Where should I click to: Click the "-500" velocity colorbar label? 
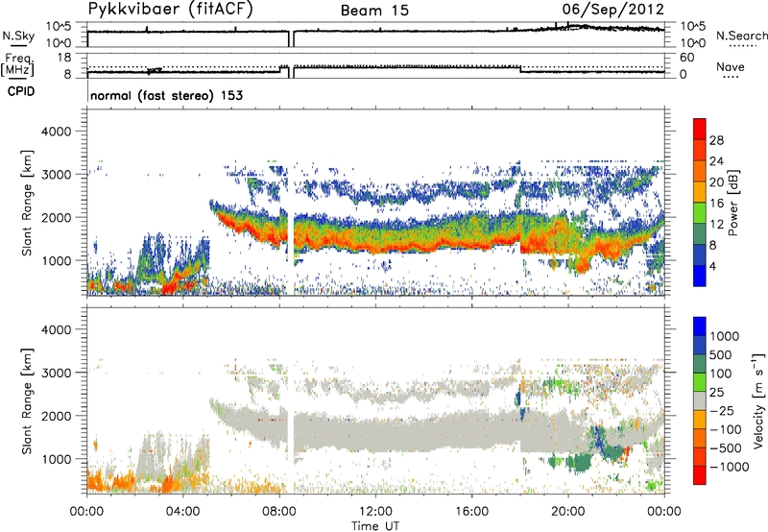pos(726,448)
